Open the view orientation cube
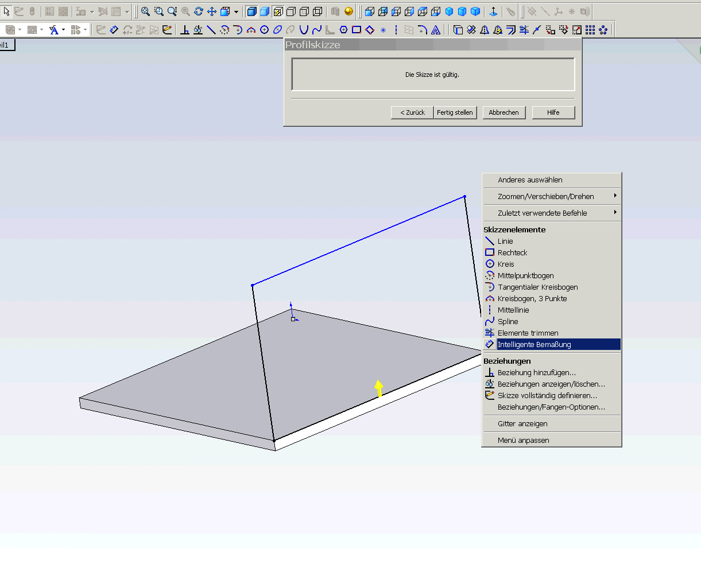 click(226, 11)
